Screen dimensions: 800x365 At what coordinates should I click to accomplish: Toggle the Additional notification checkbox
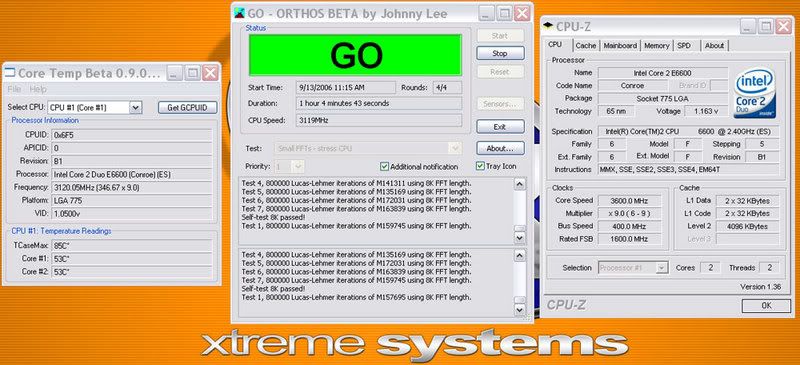click(x=385, y=166)
